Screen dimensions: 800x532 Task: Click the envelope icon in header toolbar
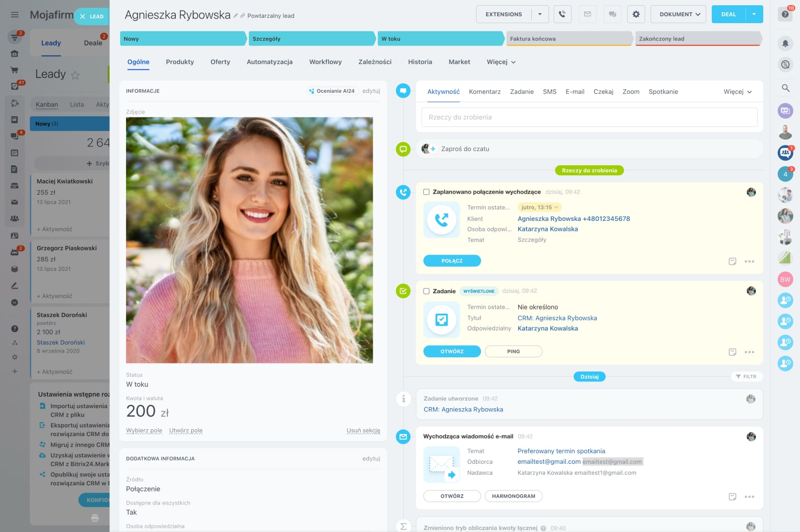587,14
